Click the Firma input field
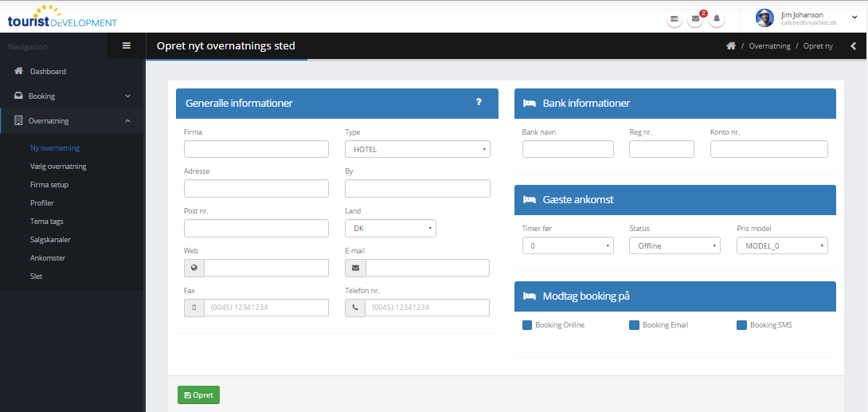Screen dimensions: 868x412 point(256,149)
